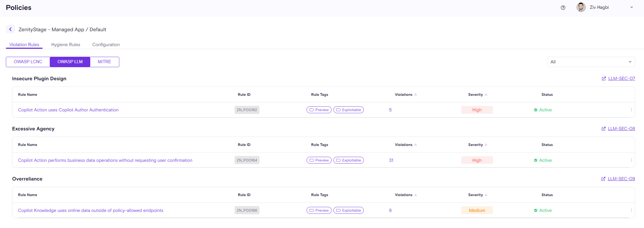Screen dimensions: 644x228
Task: Expand the Ziv Hagbi user menu chevron
Action: click(x=632, y=7)
